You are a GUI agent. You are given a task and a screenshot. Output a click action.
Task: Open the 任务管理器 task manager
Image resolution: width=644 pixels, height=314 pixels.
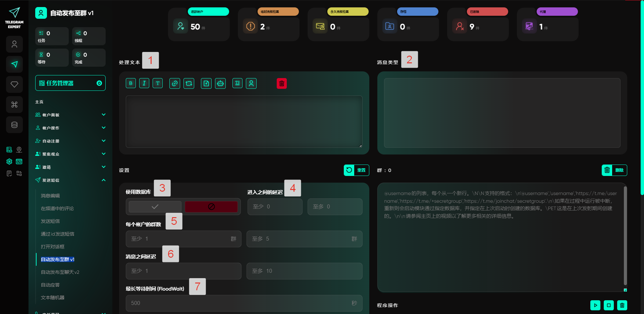coord(70,83)
